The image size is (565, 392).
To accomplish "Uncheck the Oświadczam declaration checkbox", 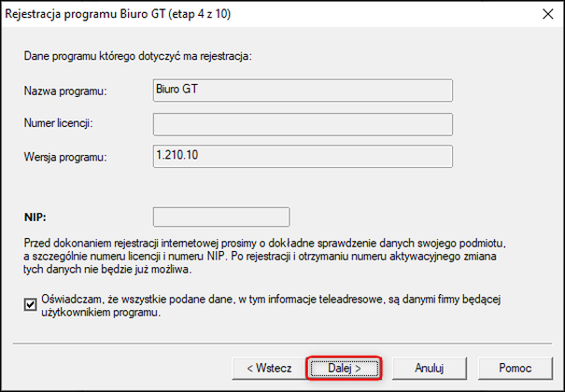I will (x=30, y=305).
